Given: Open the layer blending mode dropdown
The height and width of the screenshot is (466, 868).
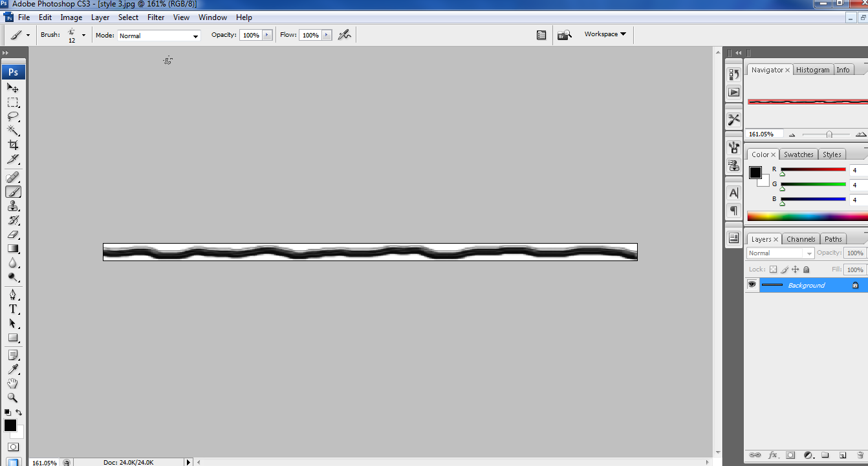Looking at the screenshot, I should pyautogui.click(x=779, y=253).
